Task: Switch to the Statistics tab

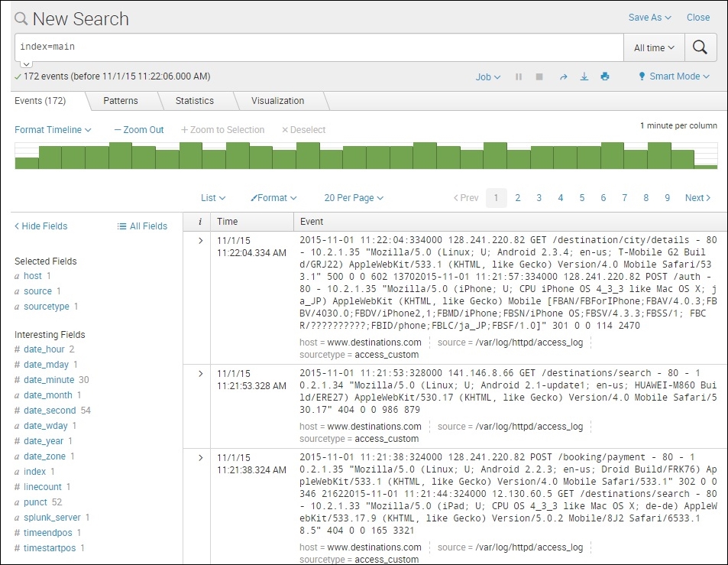Action: 194,101
